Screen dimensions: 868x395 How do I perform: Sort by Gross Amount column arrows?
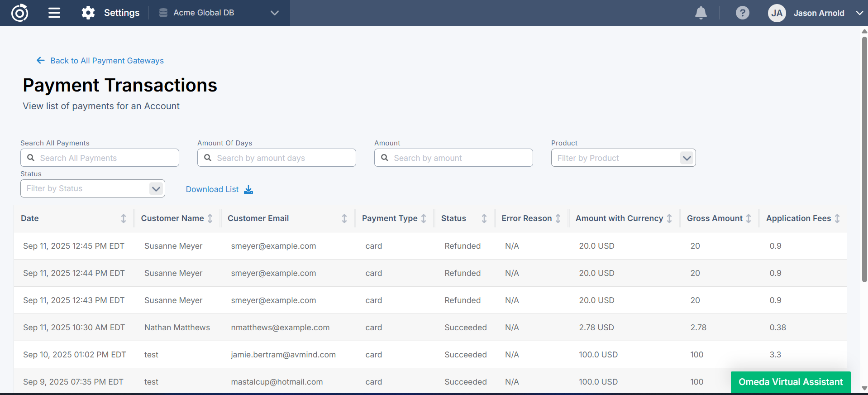click(749, 218)
